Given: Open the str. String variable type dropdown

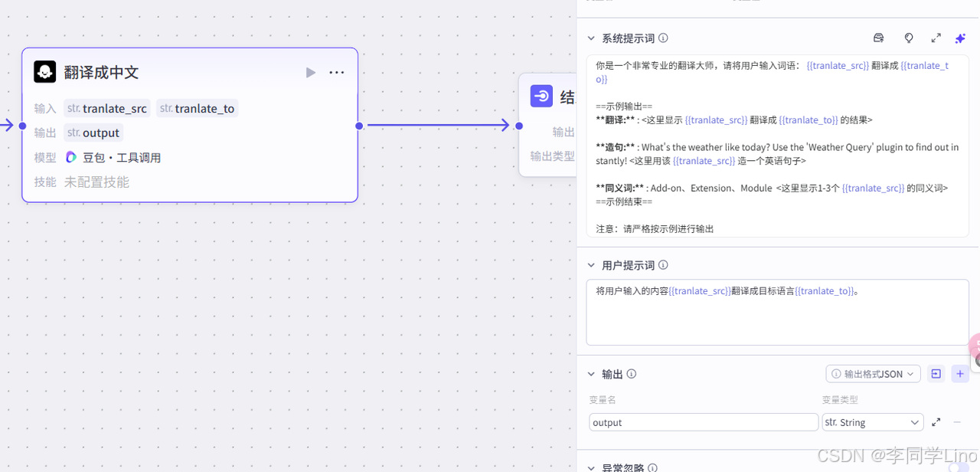Looking at the screenshot, I should (873, 422).
